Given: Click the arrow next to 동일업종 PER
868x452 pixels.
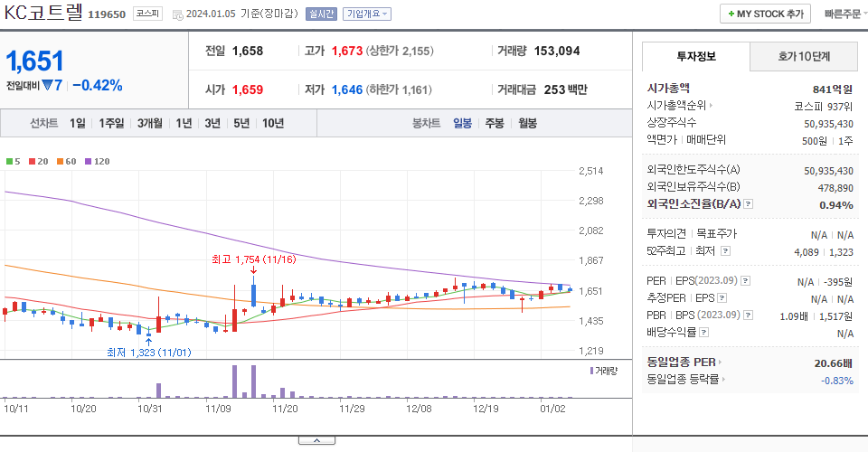Looking at the screenshot, I should [x=720, y=363].
